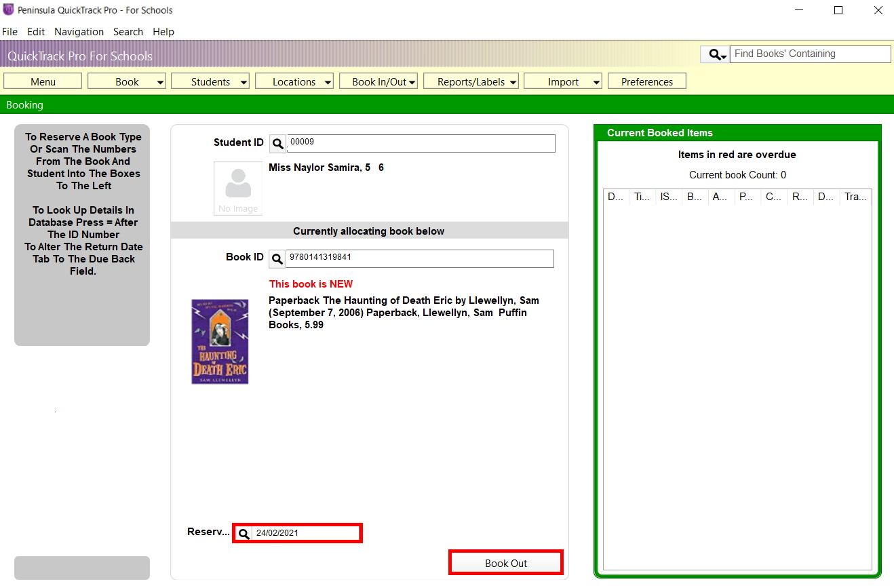This screenshot has width=894, height=588.
Task: Click the Reports/Labels toolbar button
Action: 471,81
